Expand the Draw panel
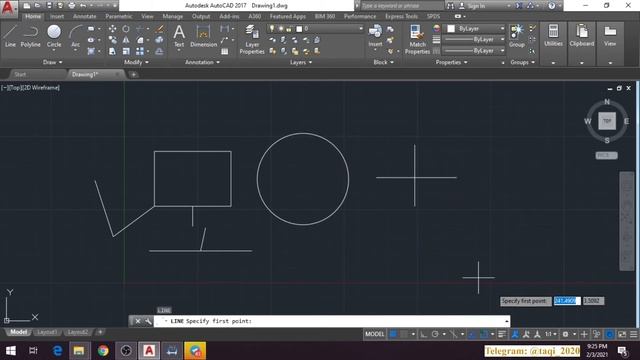Viewport: 640px width, 360px height. 53,62
